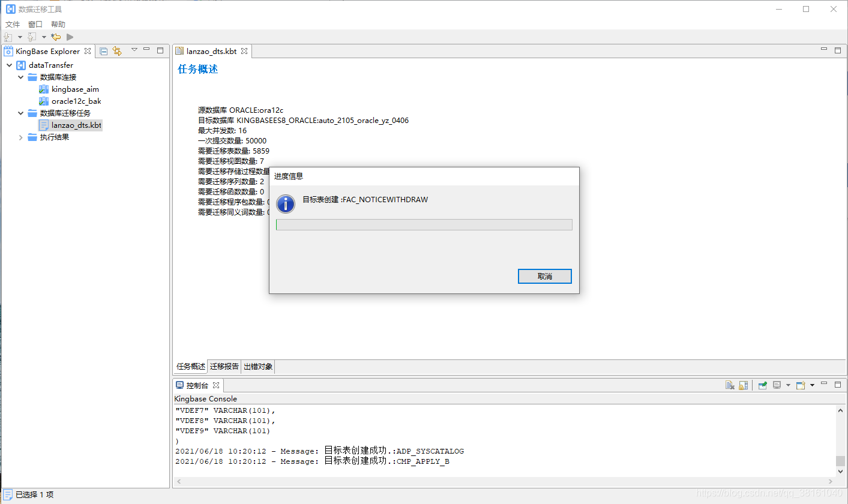Click the Clear Console icon
848x504 pixels.
[x=730, y=385]
